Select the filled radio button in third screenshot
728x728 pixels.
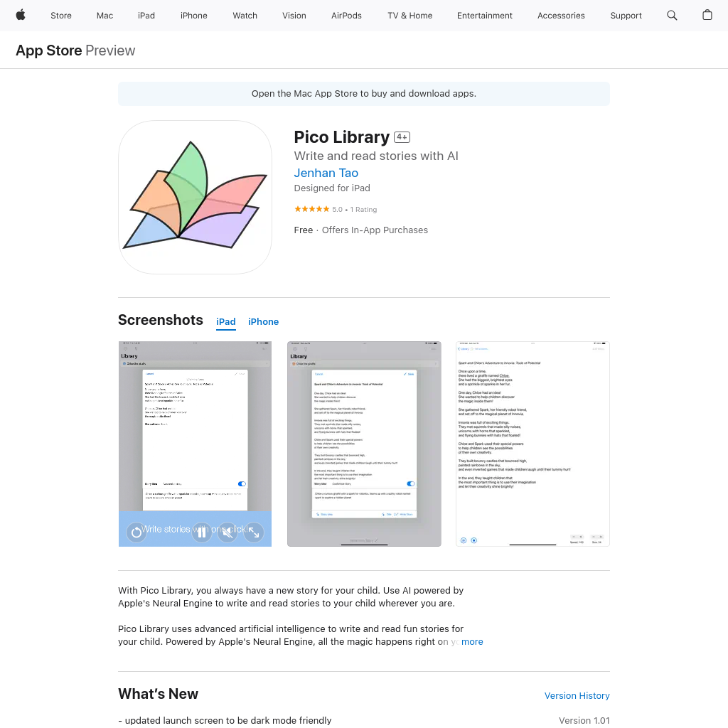coord(473,540)
